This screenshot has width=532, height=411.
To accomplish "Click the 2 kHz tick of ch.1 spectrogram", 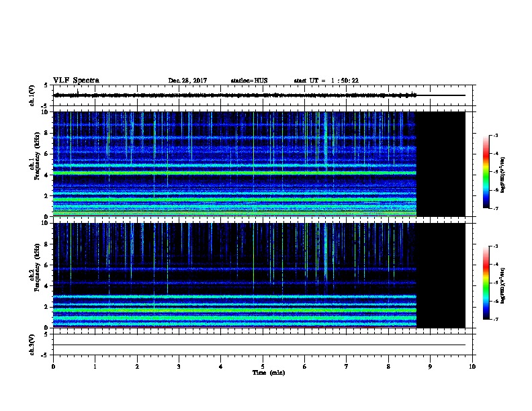I will coord(47,196).
